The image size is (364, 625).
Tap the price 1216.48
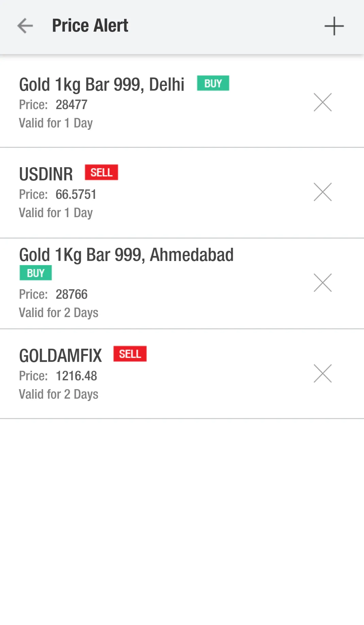pyautogui.click(x=76, y=376)
